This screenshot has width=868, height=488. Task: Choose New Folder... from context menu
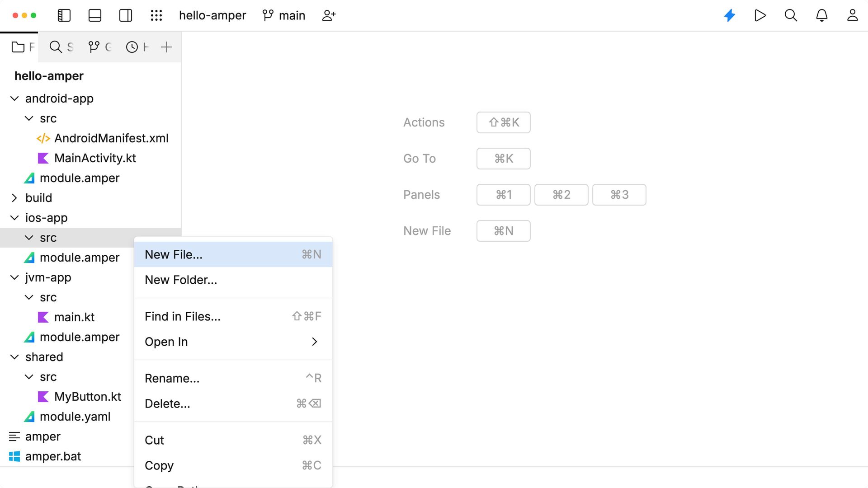tap(233, 280)
